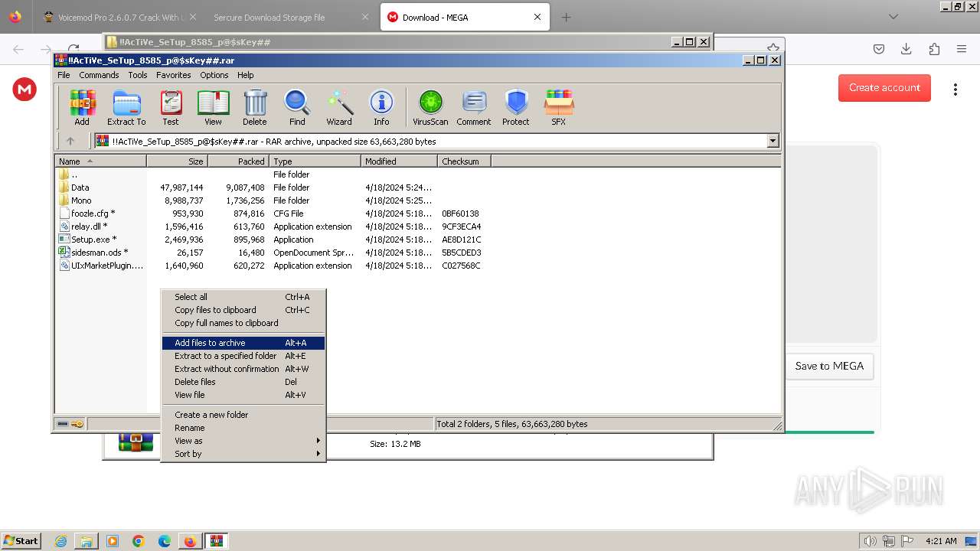Open the Wizard tool
Screen dimensions: 980x551
[339, 107]
